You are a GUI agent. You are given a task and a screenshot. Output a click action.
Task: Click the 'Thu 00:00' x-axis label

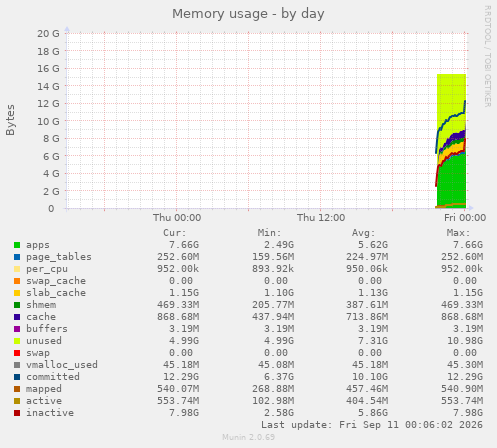point(177,218)
